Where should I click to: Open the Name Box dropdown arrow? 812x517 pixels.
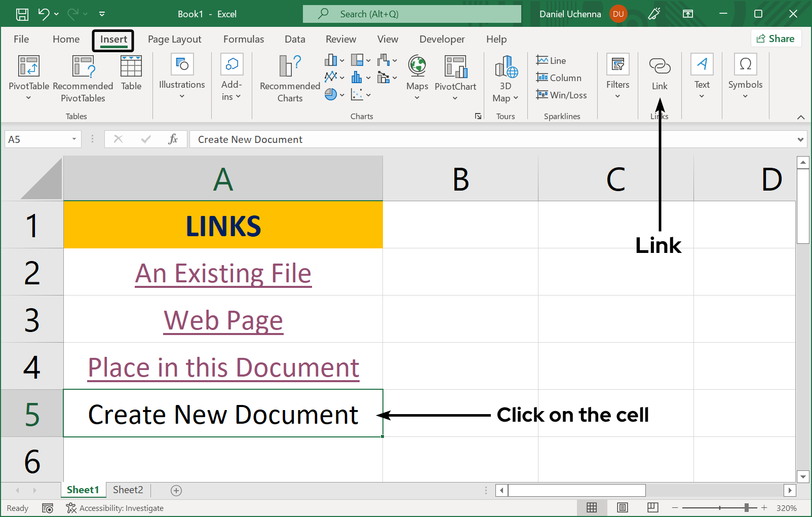click(73, 139)
